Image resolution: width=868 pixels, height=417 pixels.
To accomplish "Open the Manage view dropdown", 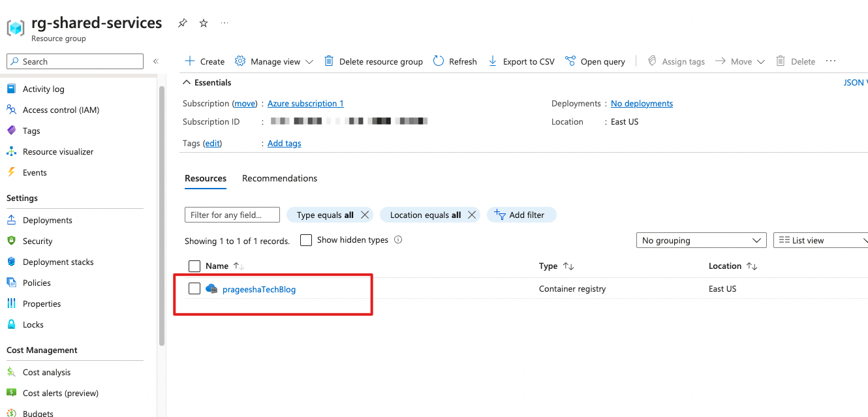I will point(273,61).
